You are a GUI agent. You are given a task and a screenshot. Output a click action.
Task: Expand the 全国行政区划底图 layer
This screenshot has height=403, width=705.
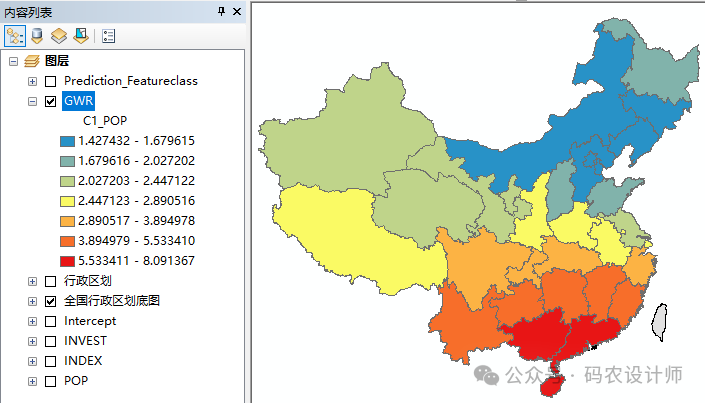[x=32, y=301]
